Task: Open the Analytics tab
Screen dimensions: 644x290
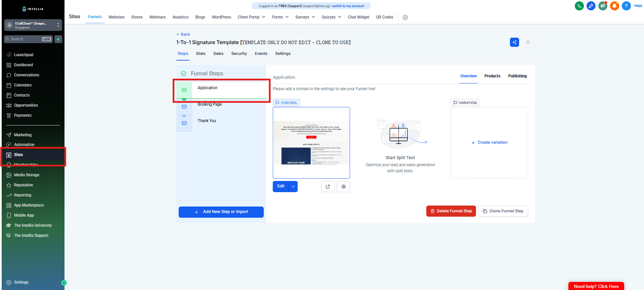Action: click(180, 17)
